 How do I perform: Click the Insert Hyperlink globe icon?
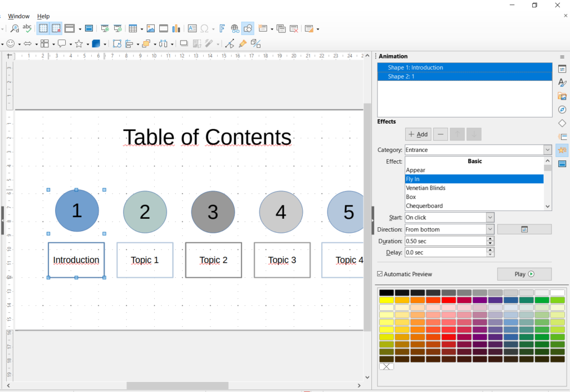pos(235,28)
